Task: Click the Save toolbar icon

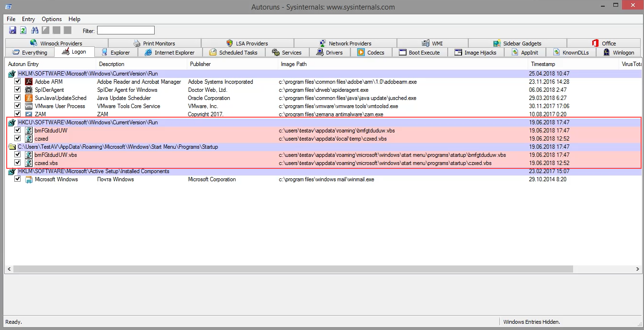Action: coord(12,31)
